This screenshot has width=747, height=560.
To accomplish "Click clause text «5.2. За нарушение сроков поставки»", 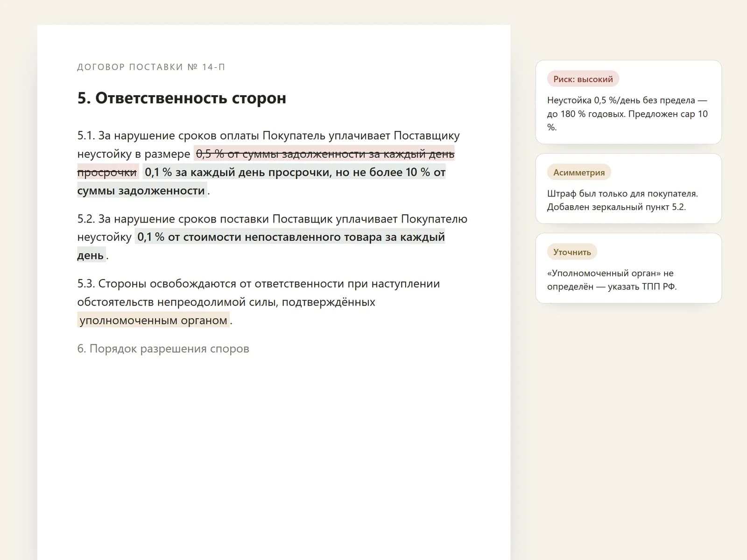I will coord(173,219).
